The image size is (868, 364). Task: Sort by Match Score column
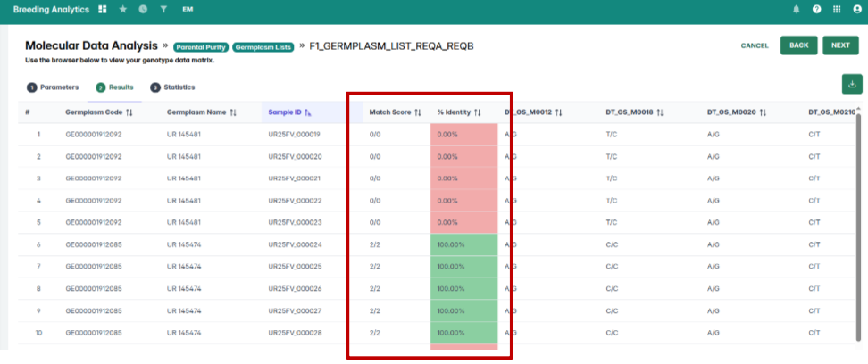click(x=417, y=112)
